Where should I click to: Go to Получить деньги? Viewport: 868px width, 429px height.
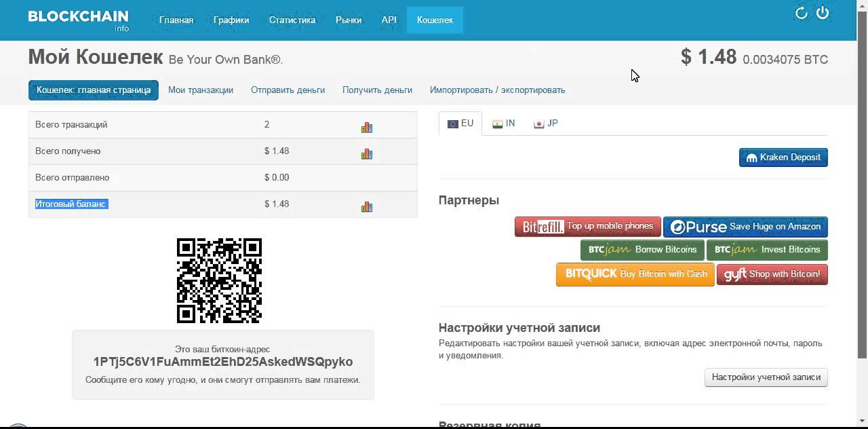click(x=377, y=90)
